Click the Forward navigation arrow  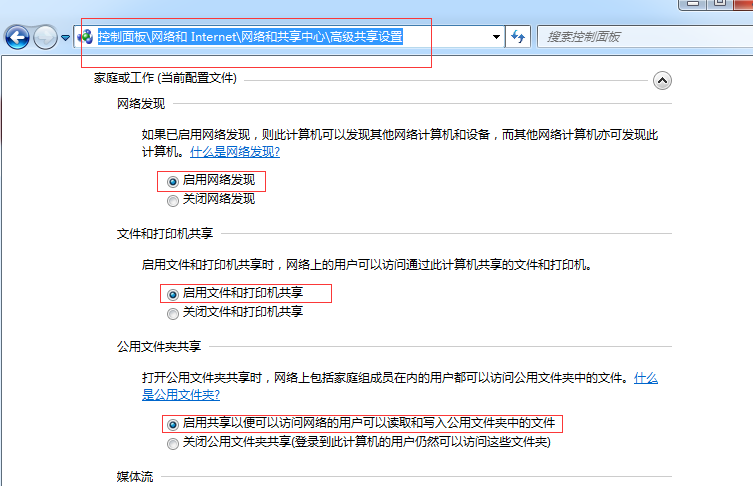(x=45, y=37)
